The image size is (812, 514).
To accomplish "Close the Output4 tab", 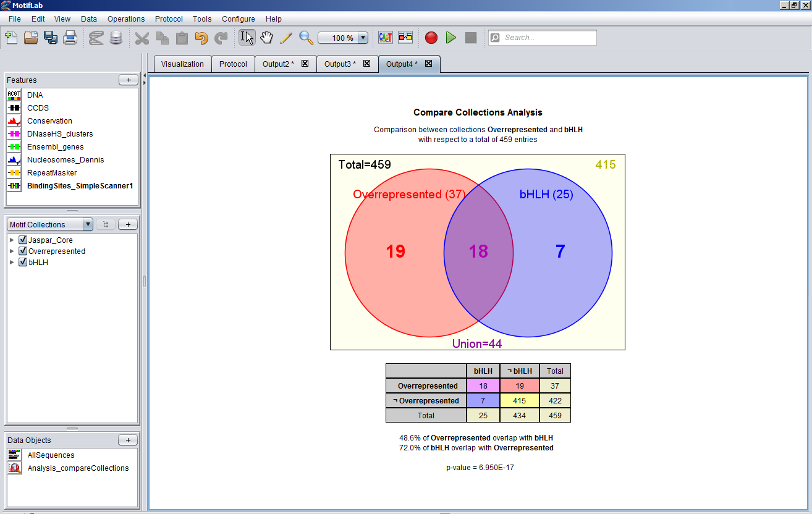I will [x=428, y=64].
